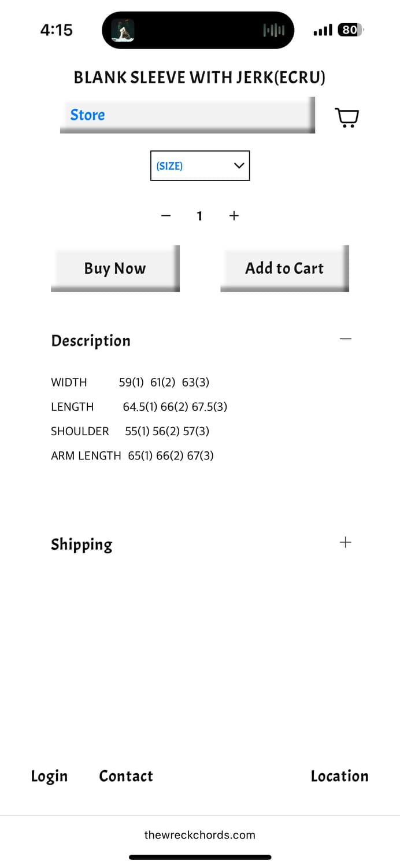Tap the album art in Dynamic Island
Image resolution: width=400 pixels, height=868 pixels.
123,30
